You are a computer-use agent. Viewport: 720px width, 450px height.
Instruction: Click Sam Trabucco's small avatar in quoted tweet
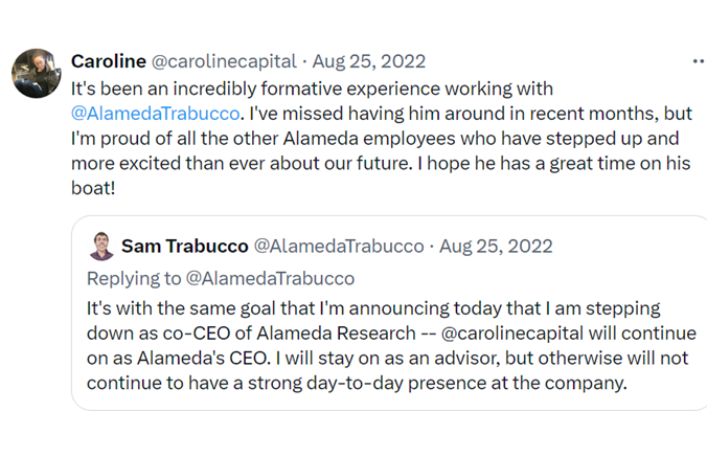tap(102, 247)
